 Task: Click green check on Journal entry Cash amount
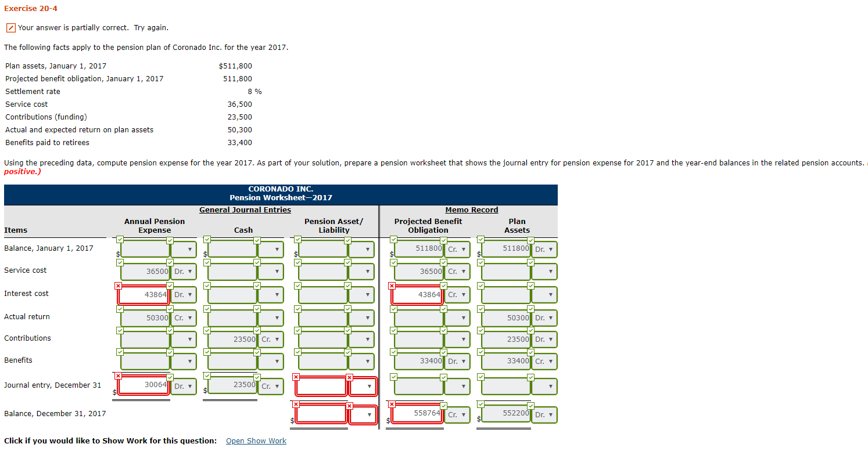(x=207, y=376)
